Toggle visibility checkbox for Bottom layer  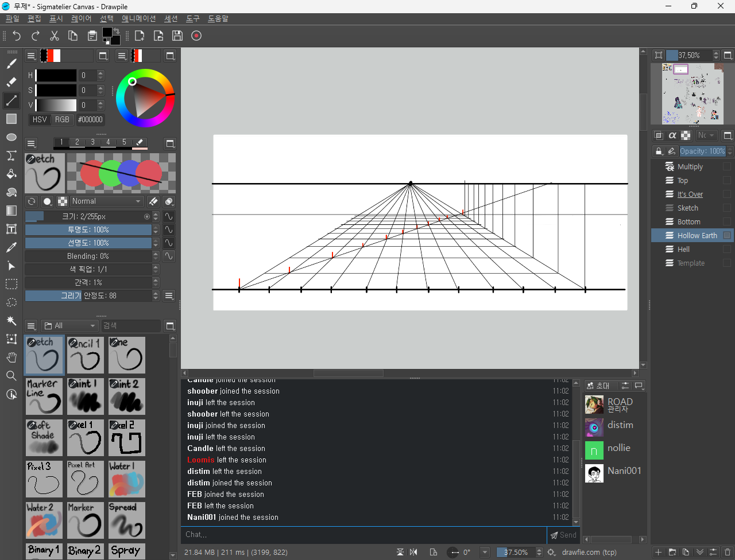point(727,221)
